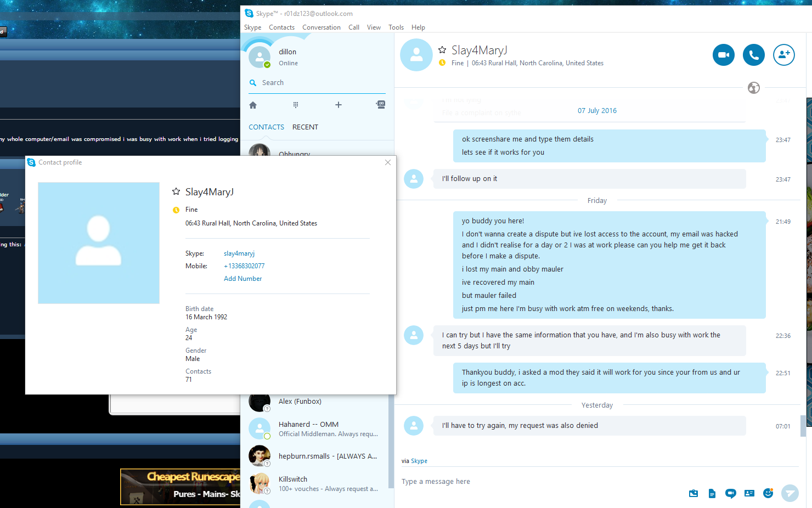Open the Help menu
This screenshot has width=812, height=508.
pos(418,27)
